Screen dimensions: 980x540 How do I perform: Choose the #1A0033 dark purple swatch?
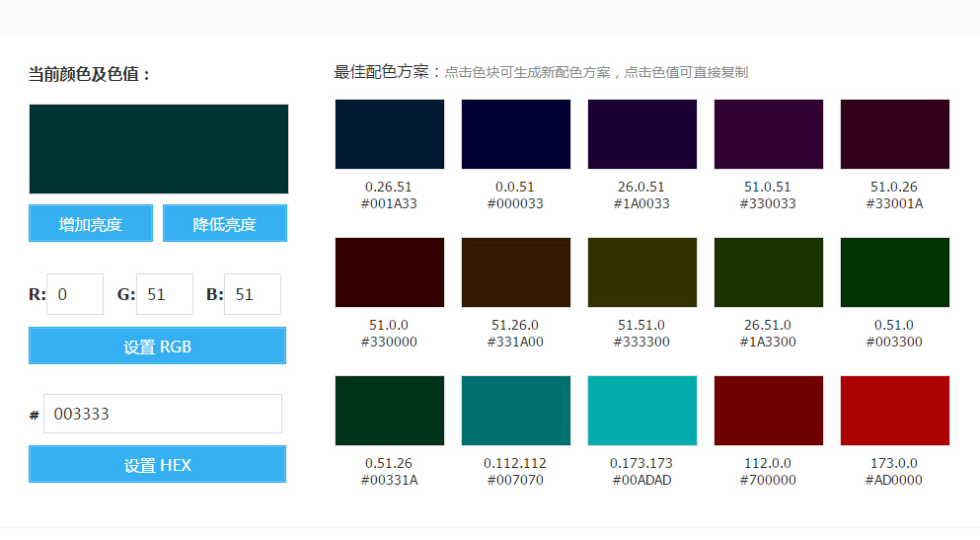click(641, 134)
